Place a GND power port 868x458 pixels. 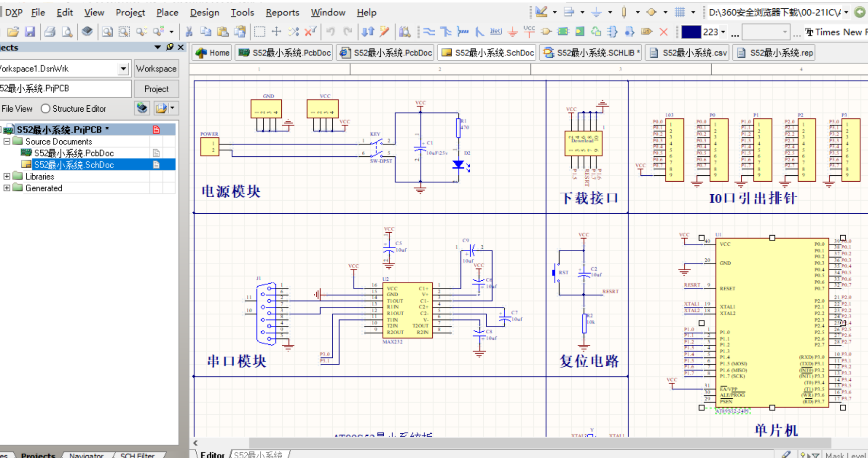[x=512, y=32]
